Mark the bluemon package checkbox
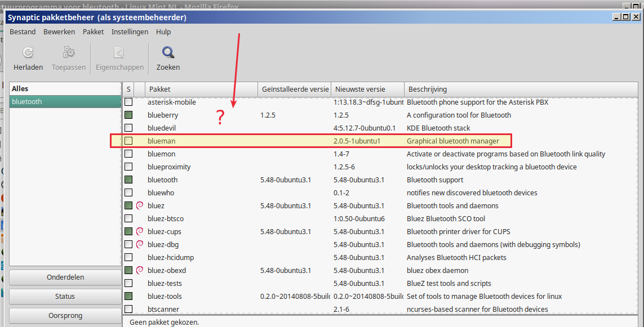Image resolution: width=644 pixels, height=327 pixels. [x=128, y=154]
